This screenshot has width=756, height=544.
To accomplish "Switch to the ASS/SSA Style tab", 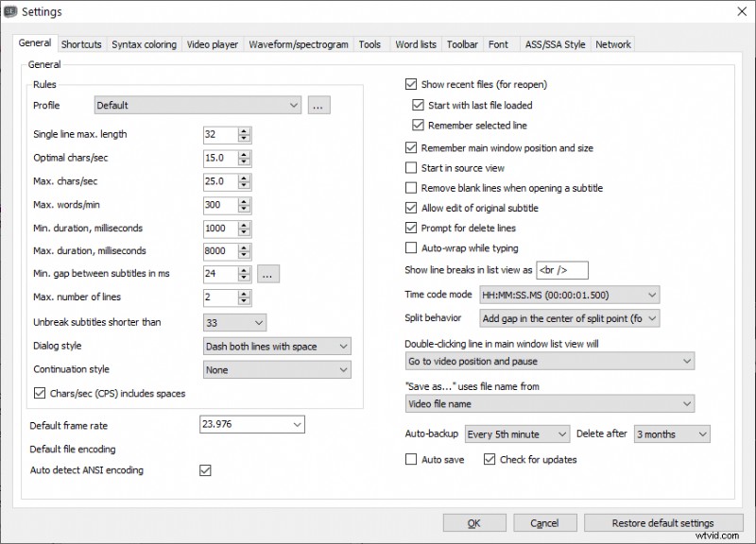I will coord(558,43).
